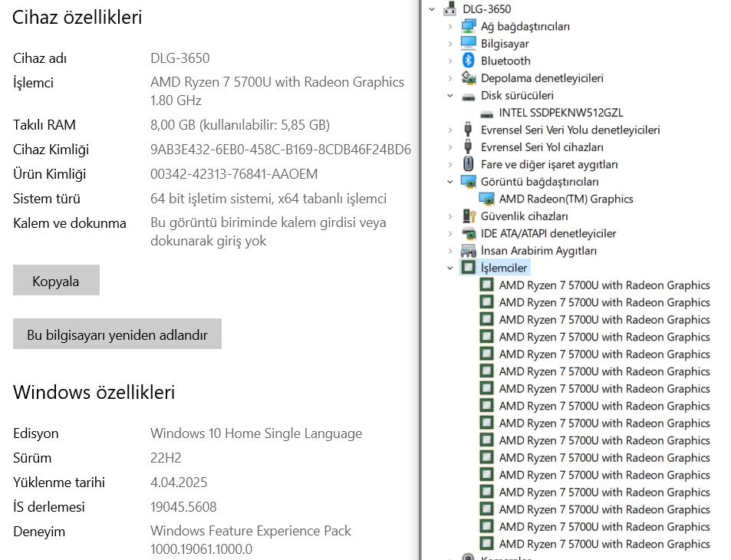The width and height of the screenshot is (731, 560).
Task: Click the Cihaz özellikleri heading
Action: point(77,17)
